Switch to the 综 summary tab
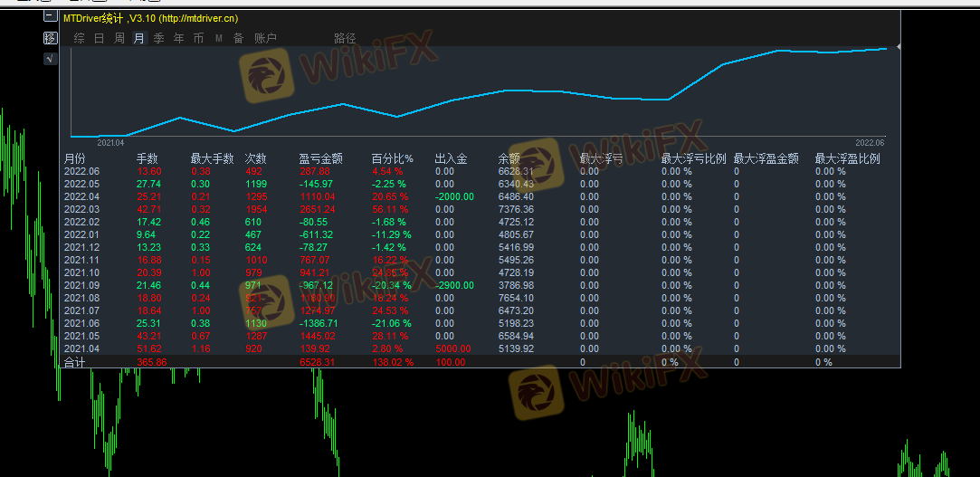 point(79,38)
